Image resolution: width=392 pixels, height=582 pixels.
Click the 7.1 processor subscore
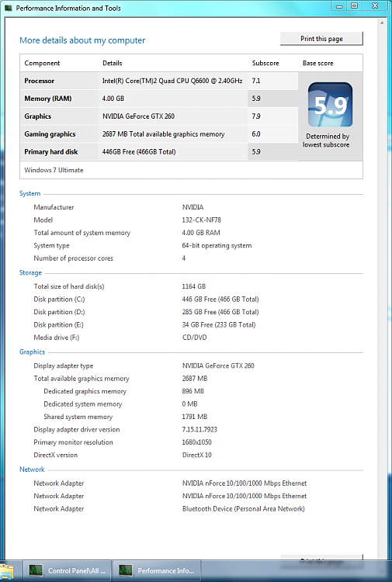[x=256, y=81]
